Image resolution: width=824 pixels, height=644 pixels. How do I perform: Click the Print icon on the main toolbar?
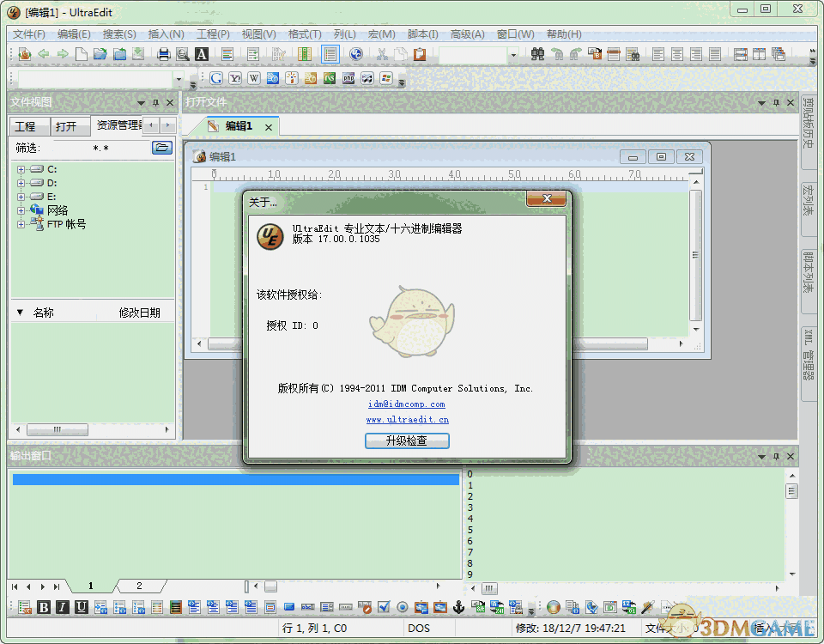tap(164, 54)
